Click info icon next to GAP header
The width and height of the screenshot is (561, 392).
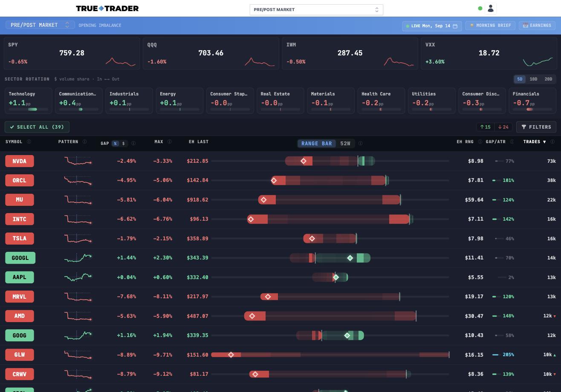click(x=133, y=144)
